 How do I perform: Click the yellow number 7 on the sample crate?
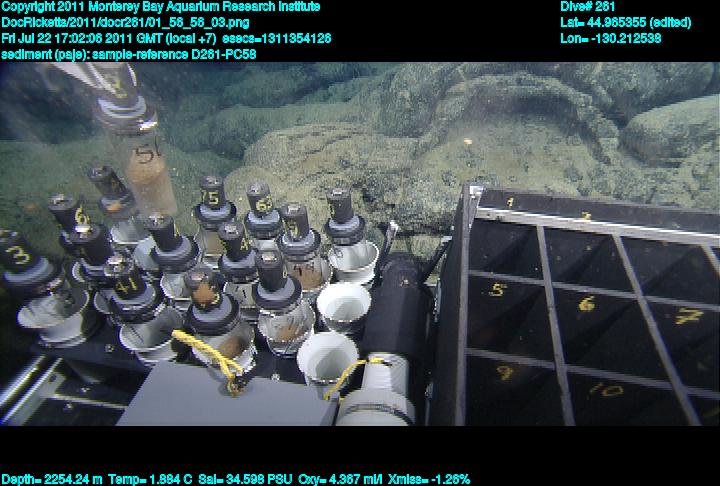pyautogui.click(x=689, y=316)
